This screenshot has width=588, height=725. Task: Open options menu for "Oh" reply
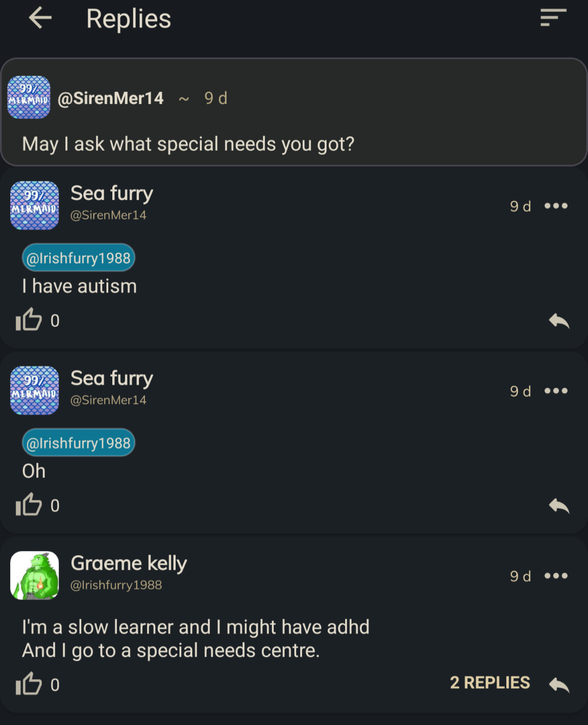(556, 391)
